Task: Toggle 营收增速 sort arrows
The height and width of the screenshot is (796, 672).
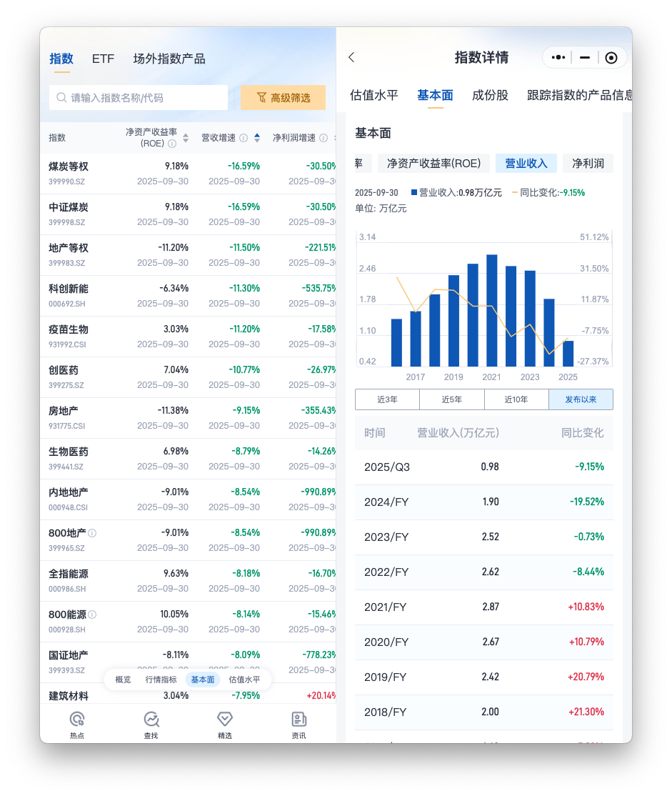Action: coord(257,138)
